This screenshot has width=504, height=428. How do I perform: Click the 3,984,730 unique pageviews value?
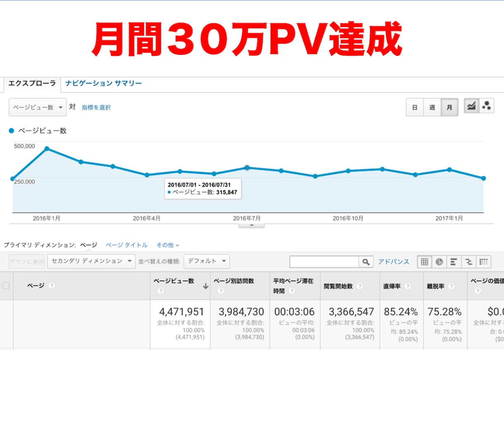tap(241, 312)
